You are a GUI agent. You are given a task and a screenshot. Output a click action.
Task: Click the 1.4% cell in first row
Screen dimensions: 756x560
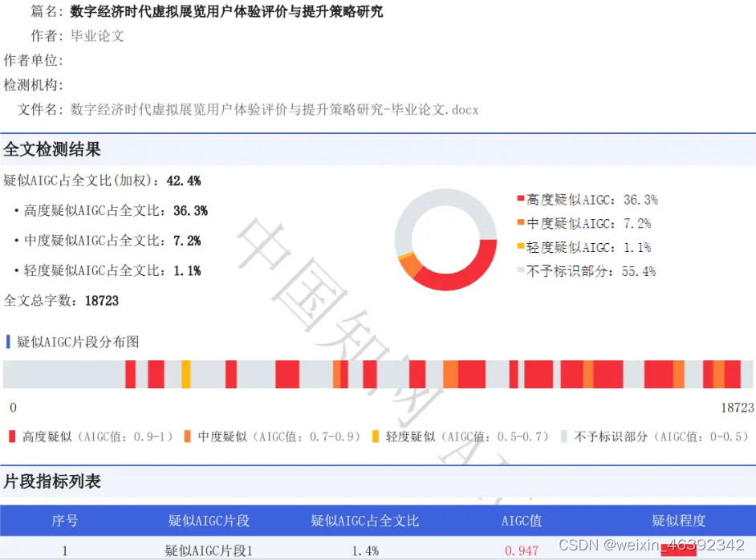pyautogui.click(x=365, y=550)
